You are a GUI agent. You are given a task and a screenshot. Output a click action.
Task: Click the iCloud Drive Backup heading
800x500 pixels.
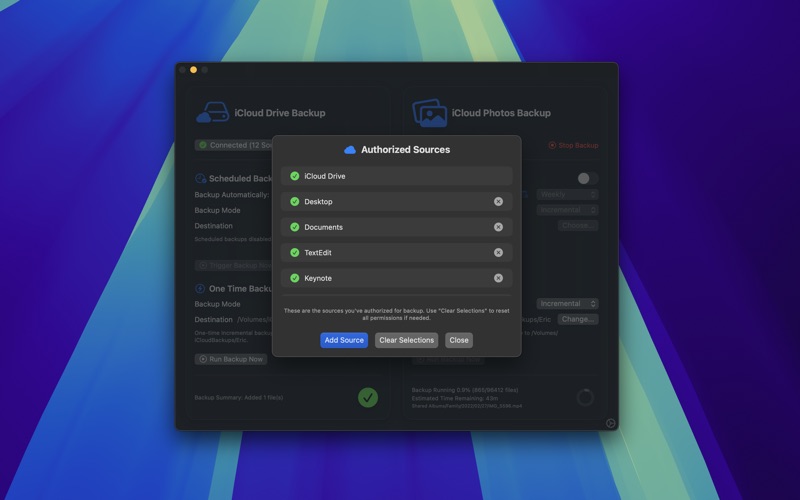click(x=280, y=113)
